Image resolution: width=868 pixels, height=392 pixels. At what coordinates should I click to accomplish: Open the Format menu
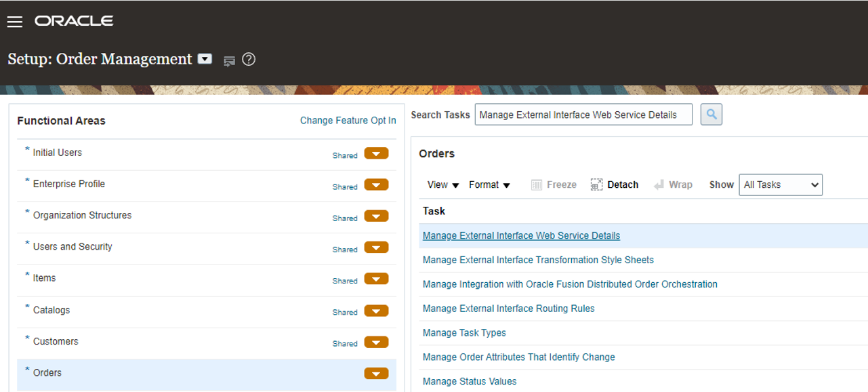click(489, 184)
